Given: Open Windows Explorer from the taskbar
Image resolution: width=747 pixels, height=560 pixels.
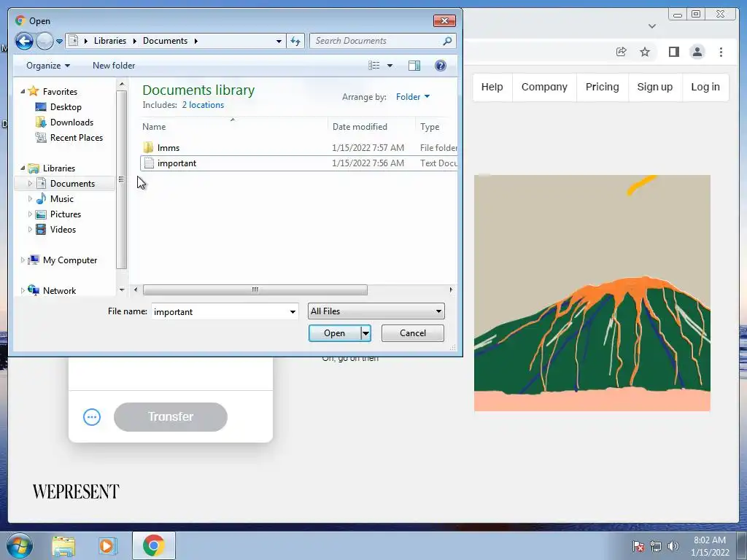Looking at the screenshot, I should click(x=63, y=545).
